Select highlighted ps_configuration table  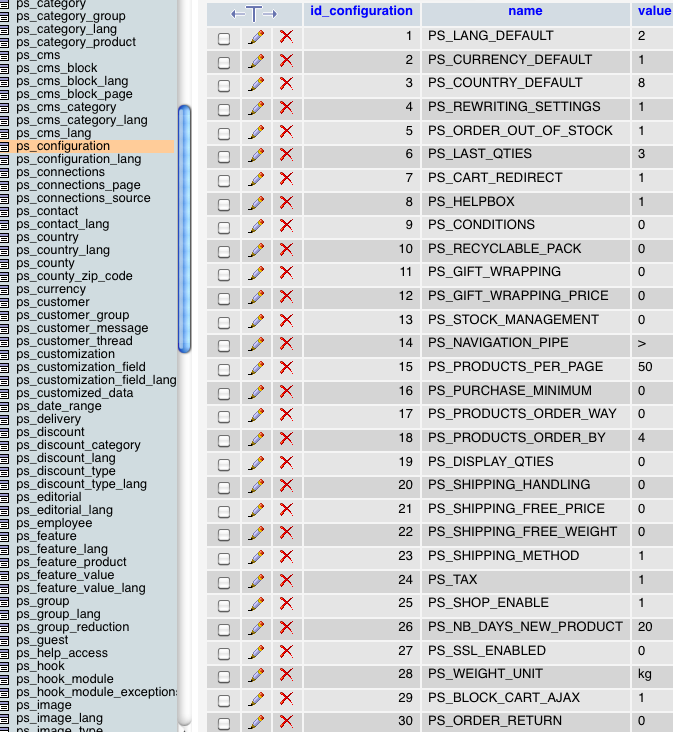[63, 146]
